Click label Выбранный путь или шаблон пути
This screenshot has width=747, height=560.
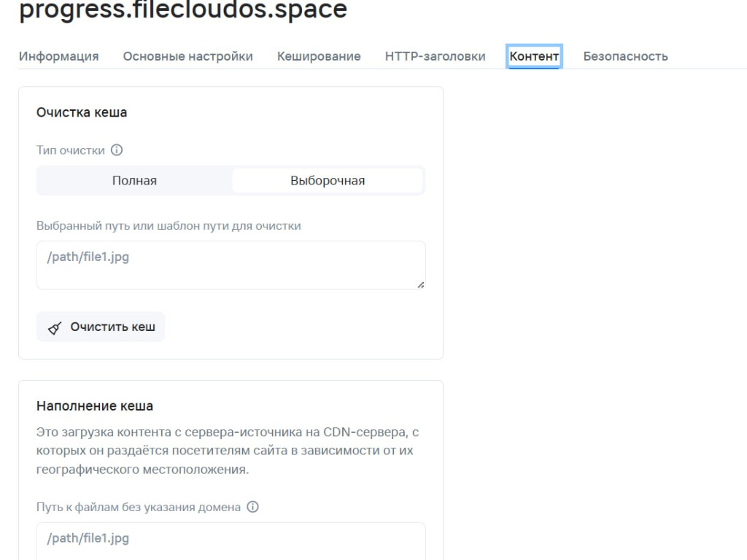169,226
